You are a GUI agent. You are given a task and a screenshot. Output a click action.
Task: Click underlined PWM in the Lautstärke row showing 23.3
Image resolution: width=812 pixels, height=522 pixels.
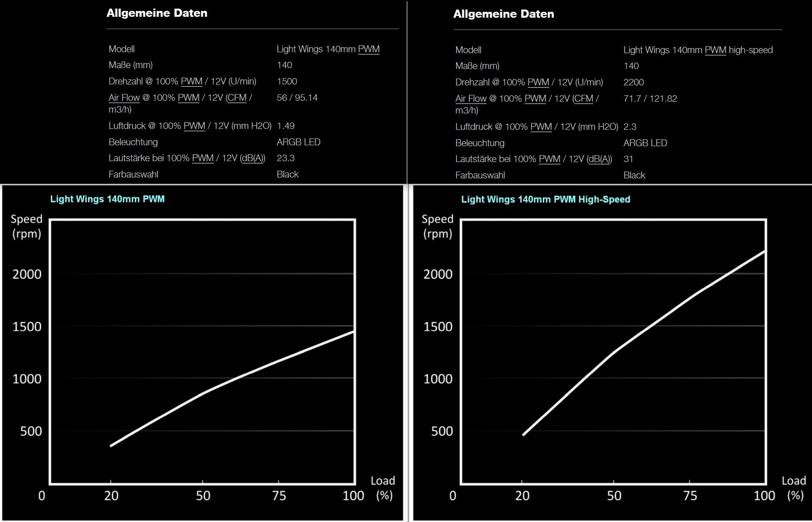coord(202,158)
